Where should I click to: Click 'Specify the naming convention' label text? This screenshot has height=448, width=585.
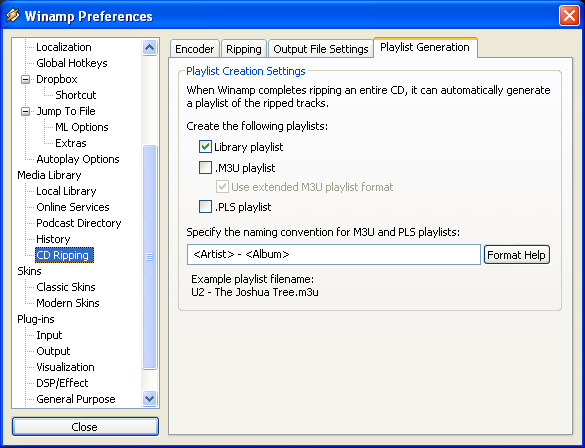(x=323, y=232)
